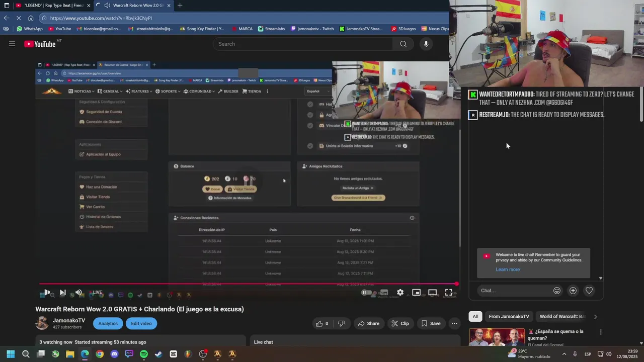Open the plus options in live chat
The width and height of the screenshot is (644, 362).
point(573,291)
